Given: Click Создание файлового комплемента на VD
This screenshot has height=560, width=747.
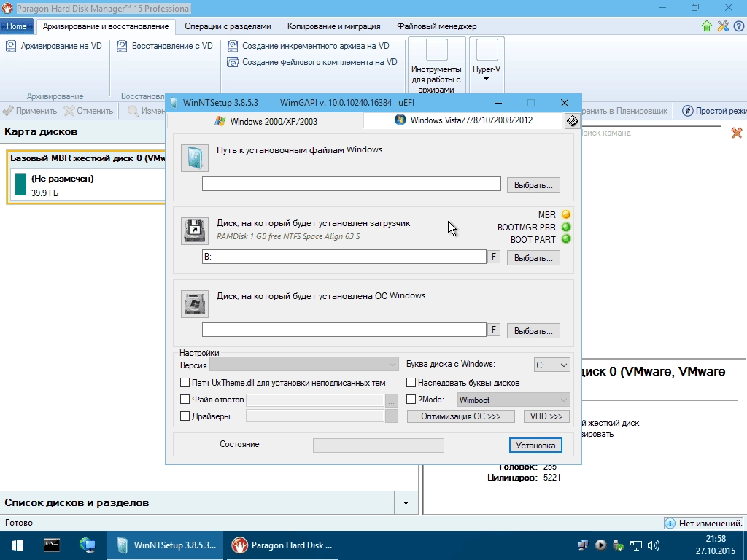Looking at the screenshot, I should coord(312,62).
